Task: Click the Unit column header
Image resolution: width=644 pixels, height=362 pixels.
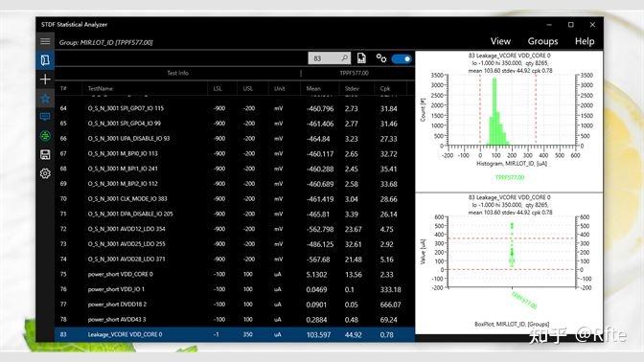Action: tap(279, 89)
